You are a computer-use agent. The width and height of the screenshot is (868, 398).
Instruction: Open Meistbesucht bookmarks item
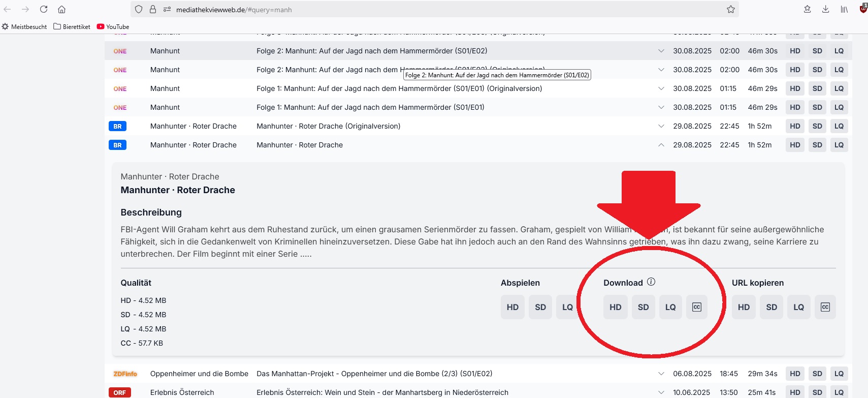pyautogui.click(x=24, y=26)
